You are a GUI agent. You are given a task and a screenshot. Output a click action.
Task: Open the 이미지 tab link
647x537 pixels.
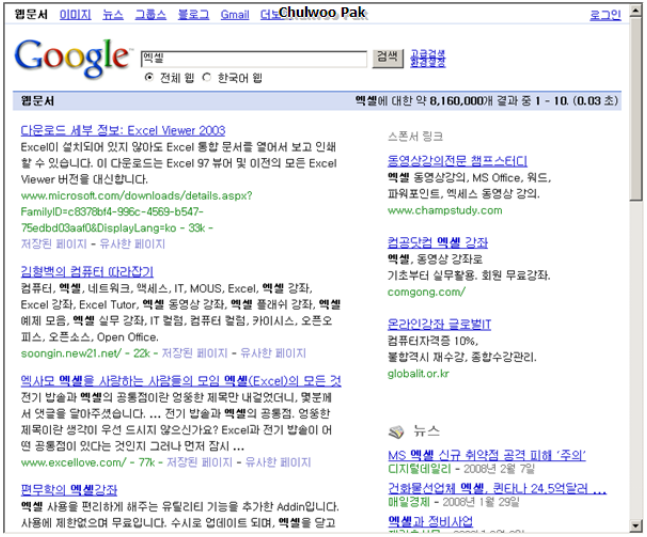point(75,15)
